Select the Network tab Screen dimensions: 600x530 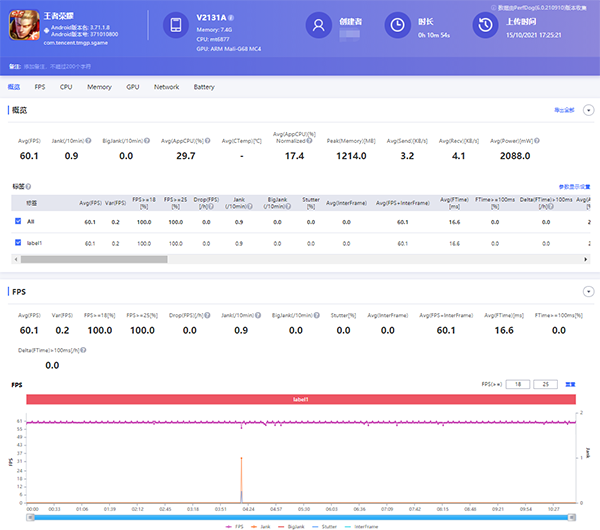[166, 87]
